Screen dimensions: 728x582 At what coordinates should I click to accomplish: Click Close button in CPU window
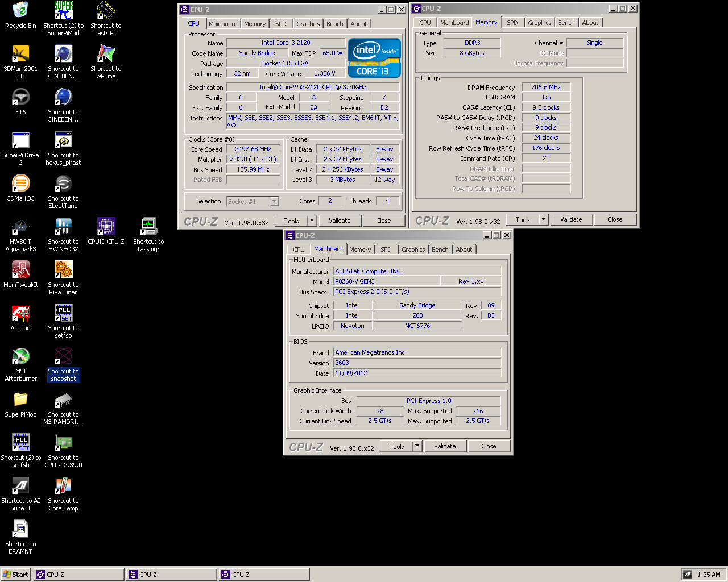383,221
